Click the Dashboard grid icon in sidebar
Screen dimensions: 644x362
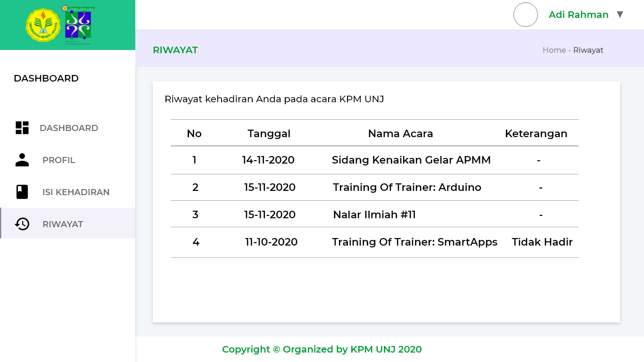[22, 128]
